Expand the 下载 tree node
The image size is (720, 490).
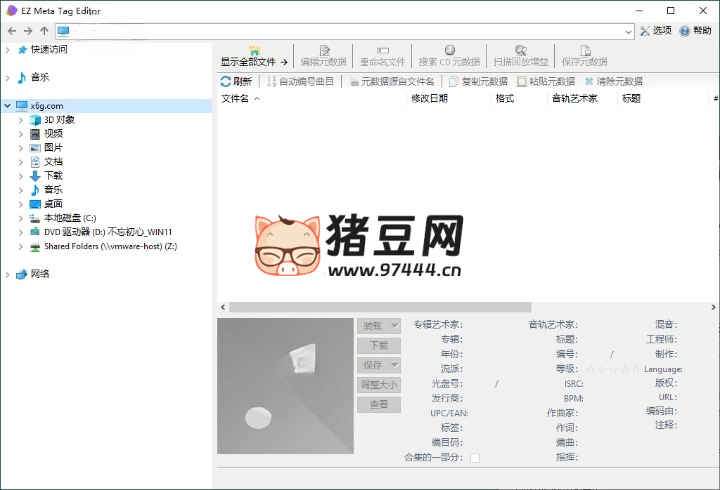[21, 176]
